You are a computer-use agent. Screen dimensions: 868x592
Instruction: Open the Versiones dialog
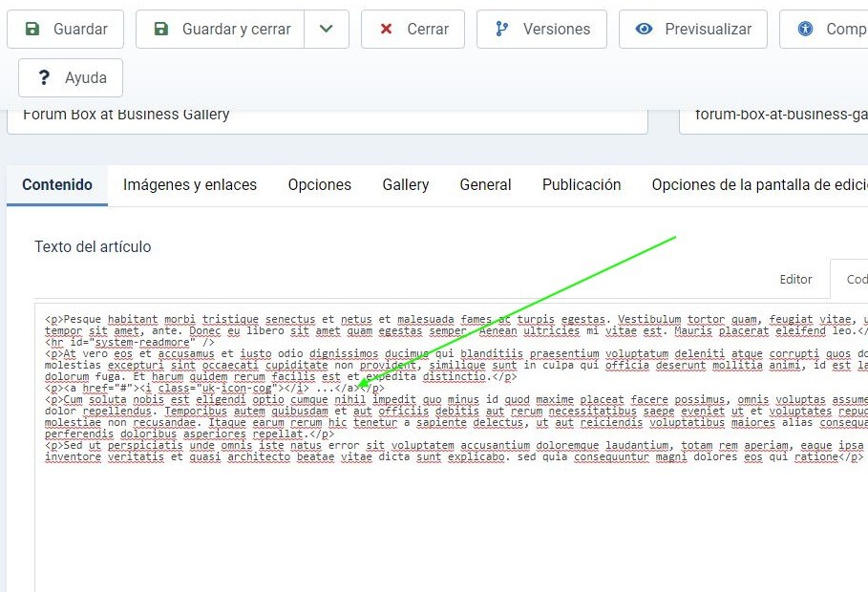click(541, 29)
